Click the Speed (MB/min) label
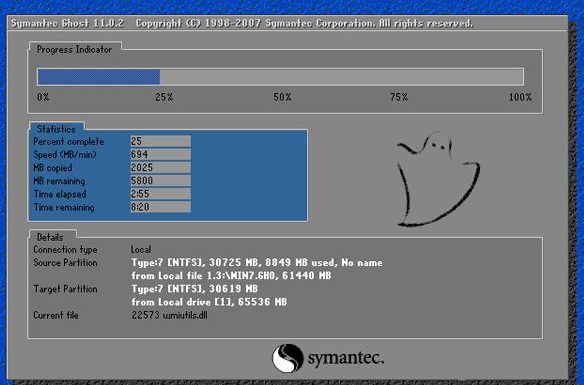 point(65,155)
